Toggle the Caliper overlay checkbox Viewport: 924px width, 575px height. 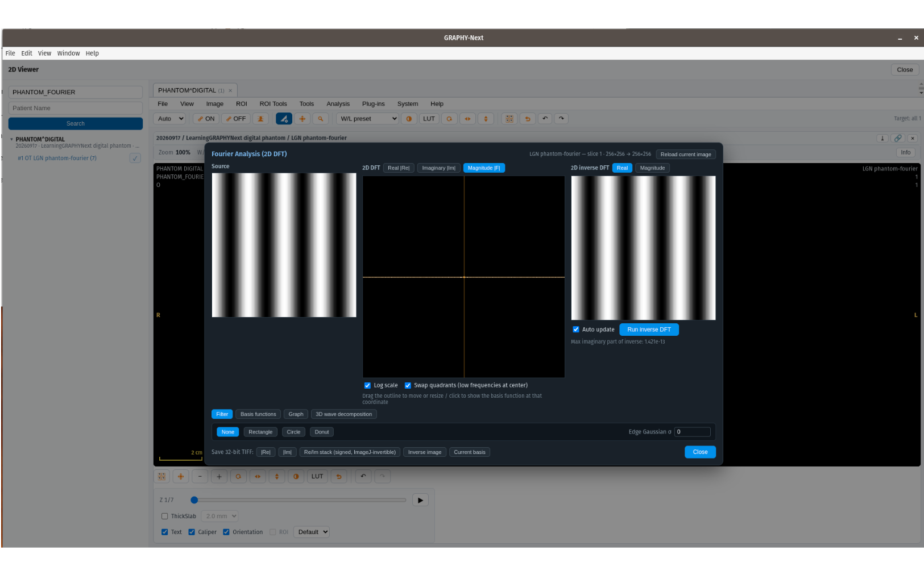(x=192, y=532)
